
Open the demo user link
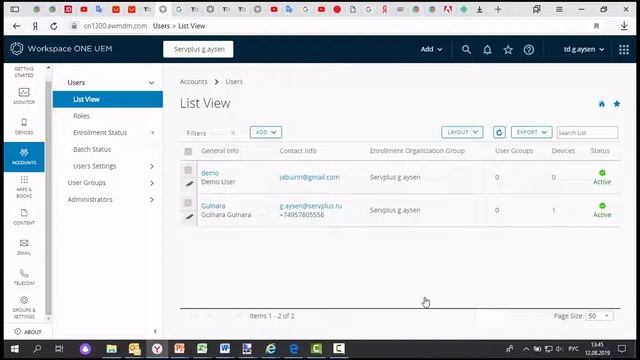[210, 173]
